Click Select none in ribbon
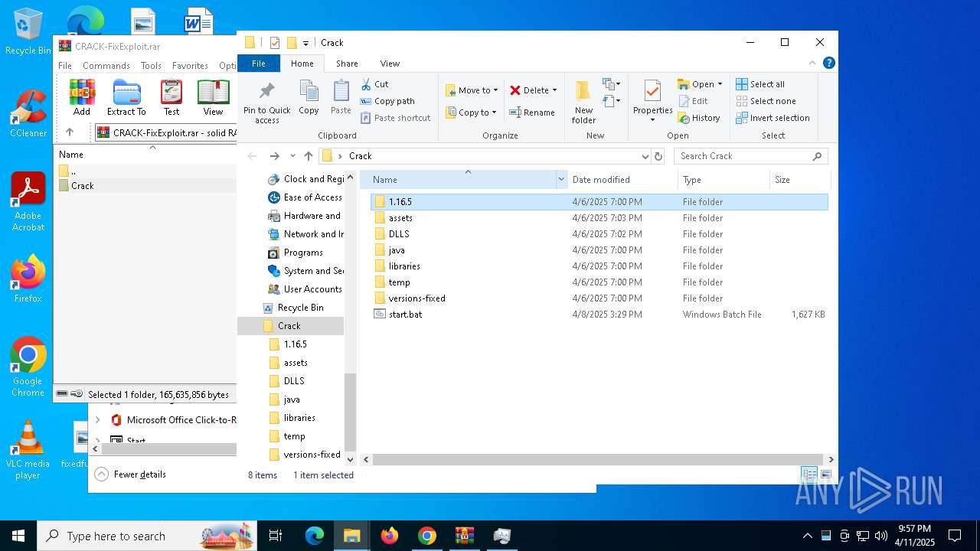This screenshot has height=551, width=980. pos(766,101)
